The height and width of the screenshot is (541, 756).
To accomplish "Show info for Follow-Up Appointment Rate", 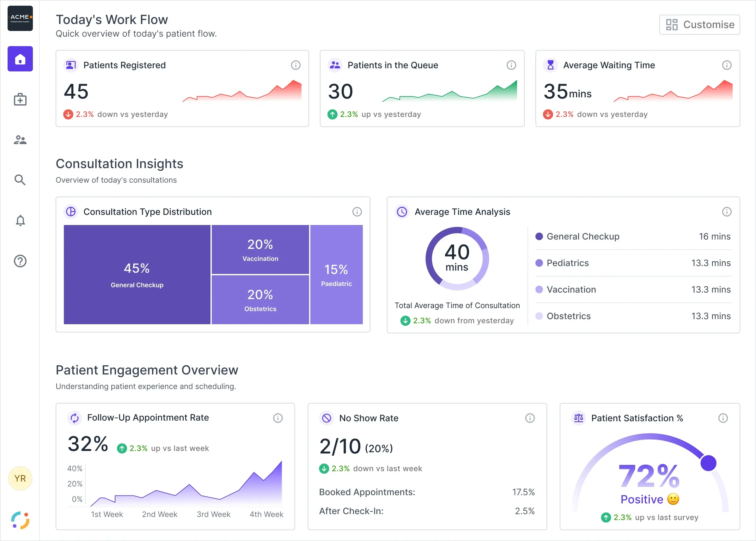I will 278,418.
